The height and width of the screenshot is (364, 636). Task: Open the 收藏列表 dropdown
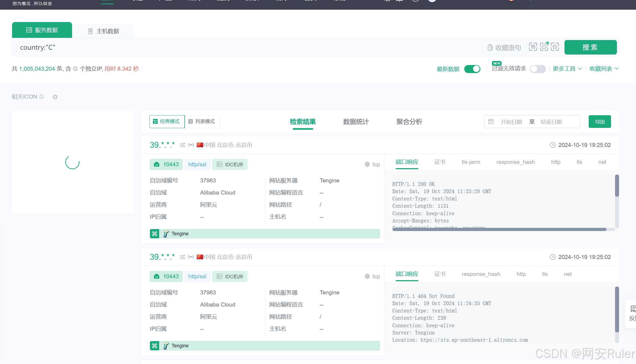(x=604, y=69)
